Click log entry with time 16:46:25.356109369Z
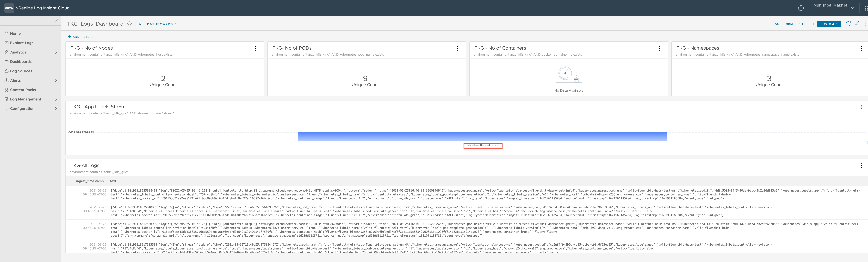This screenshot has height=262, width=868. (467, 211)
